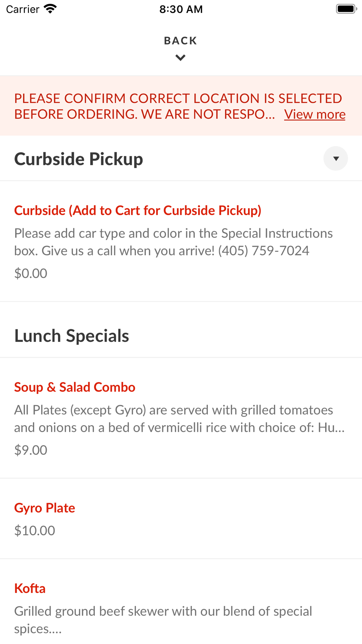
Task: Click the $10.00 Gyro Plate price
Action: tap(35, 531)
